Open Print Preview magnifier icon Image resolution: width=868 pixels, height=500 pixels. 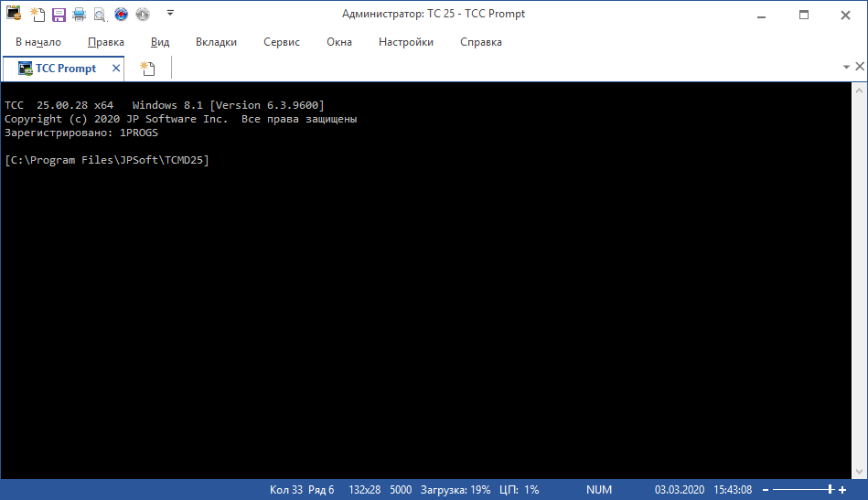pos(99,14)
